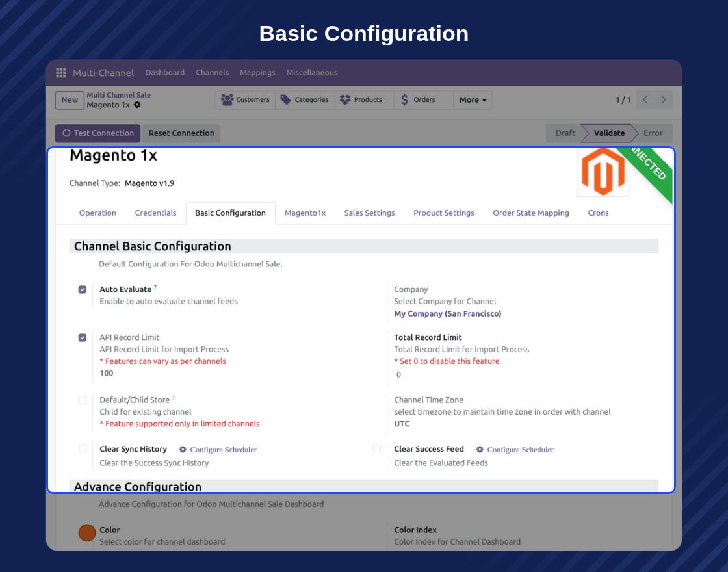Click gear icon next to Clear Success Feed

pyautogui.click(x=480, y=449)
